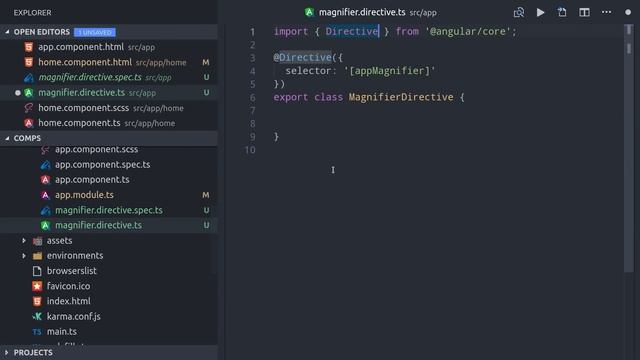Screen dimensions: 640x360
Task: Open changes icon in editor toolbar
Action: point(562,13)
